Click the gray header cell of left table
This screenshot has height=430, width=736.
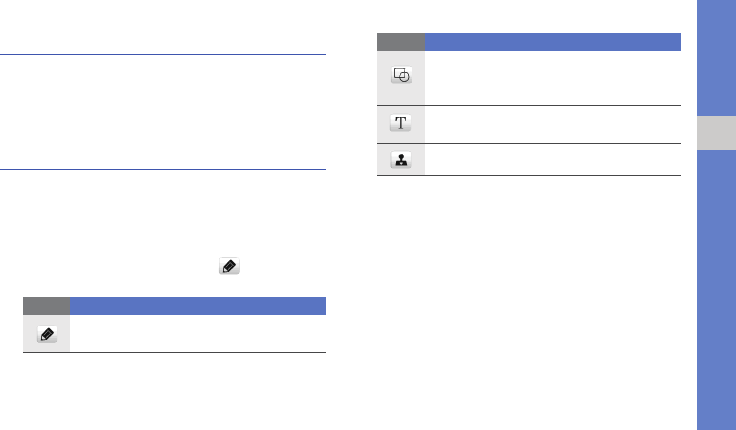[x=46, y=306]
